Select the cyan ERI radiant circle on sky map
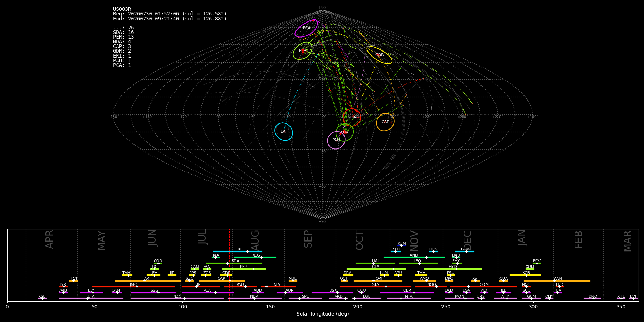Screen dimensions: 644x322 [284, 132]
